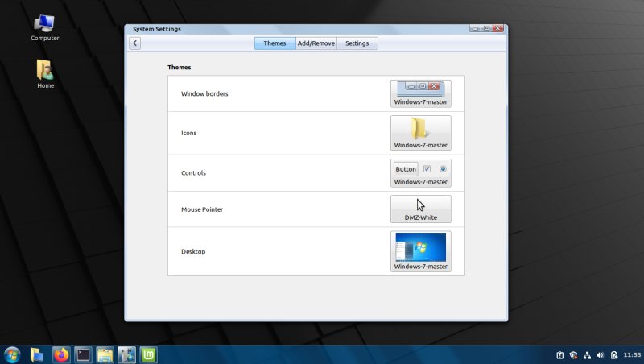Open the volume tray icon

click(x=601, y=355)
